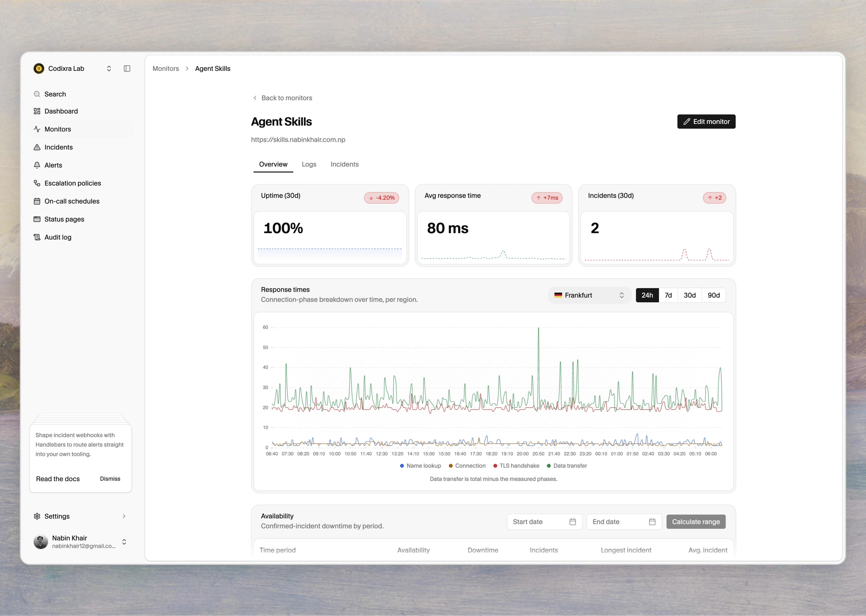Select the 30d time range
This screenshot has width=866, height=616.
click(690, 295)
